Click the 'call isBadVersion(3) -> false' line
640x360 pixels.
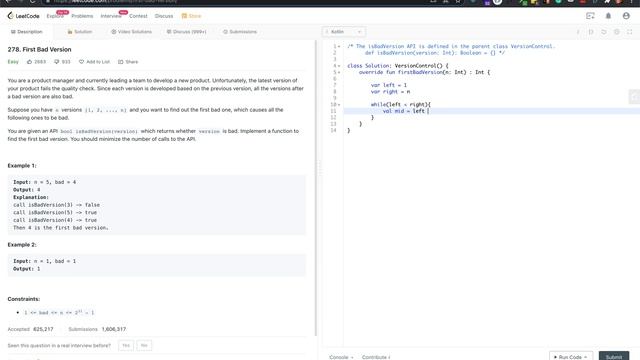pos(56,205)
